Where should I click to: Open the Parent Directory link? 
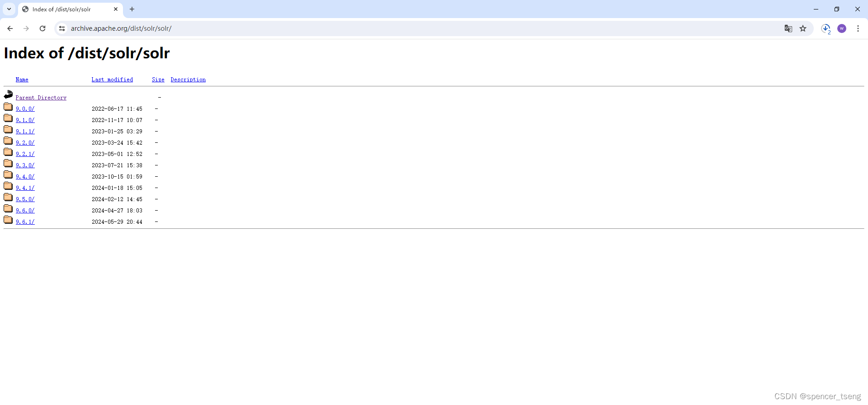(41, 97)
